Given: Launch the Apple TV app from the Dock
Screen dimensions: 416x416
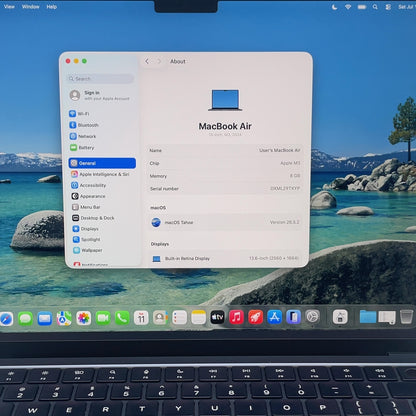Looking at the screenshot, I should tap(217, 317).
